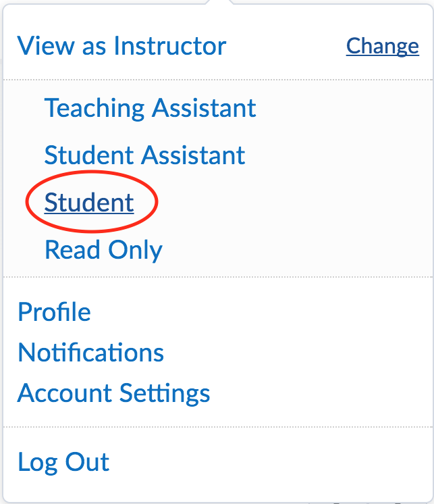Viewport: 434px width, 504px height.
Task: Click the Profile menu entry
Action: (x=54, y=312)
